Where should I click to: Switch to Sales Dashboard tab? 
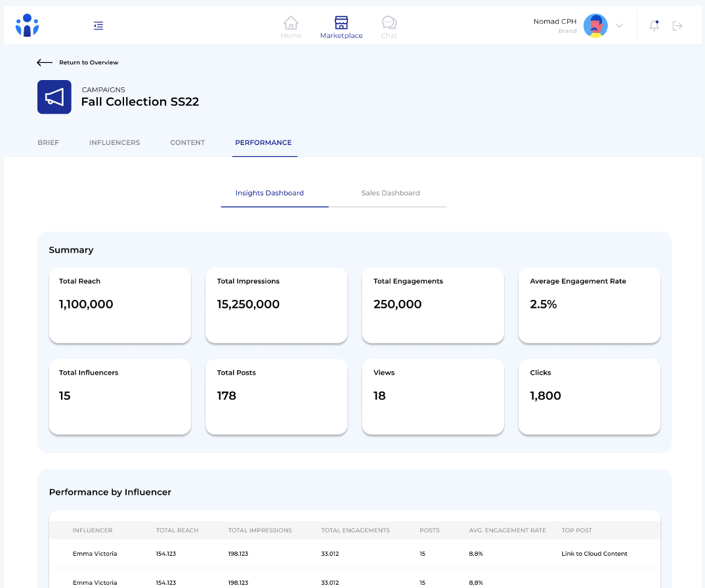[x=390, y=193]
